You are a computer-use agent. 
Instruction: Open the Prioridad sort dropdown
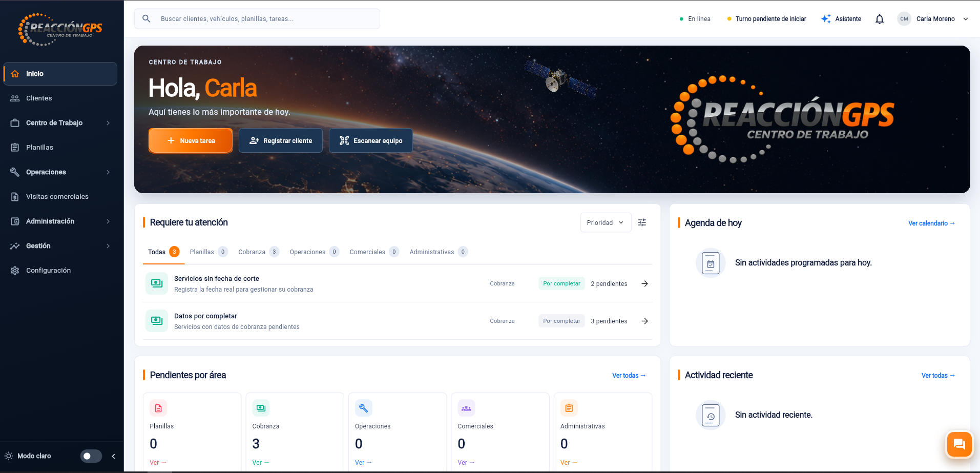[x=606, y=222]
